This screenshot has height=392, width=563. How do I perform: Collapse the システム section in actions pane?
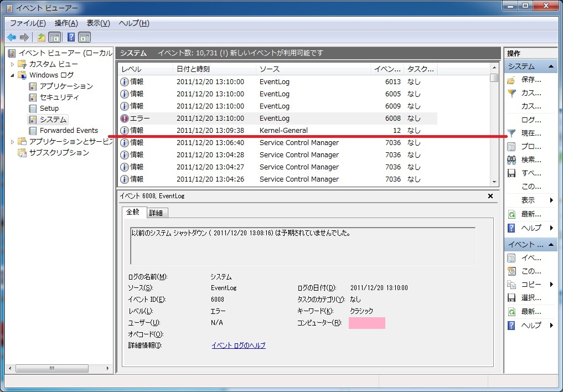point(551,66)
